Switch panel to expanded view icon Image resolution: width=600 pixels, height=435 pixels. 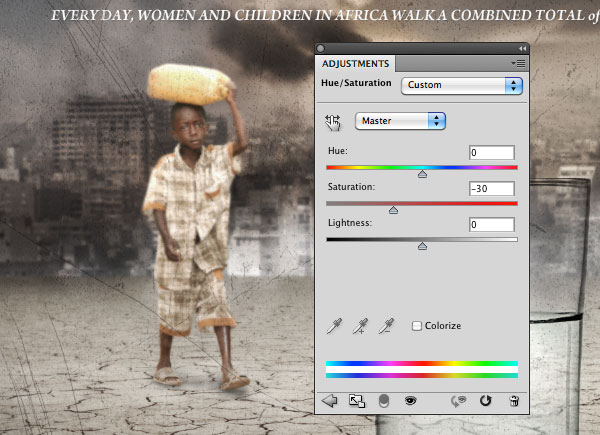click(357, 401)
